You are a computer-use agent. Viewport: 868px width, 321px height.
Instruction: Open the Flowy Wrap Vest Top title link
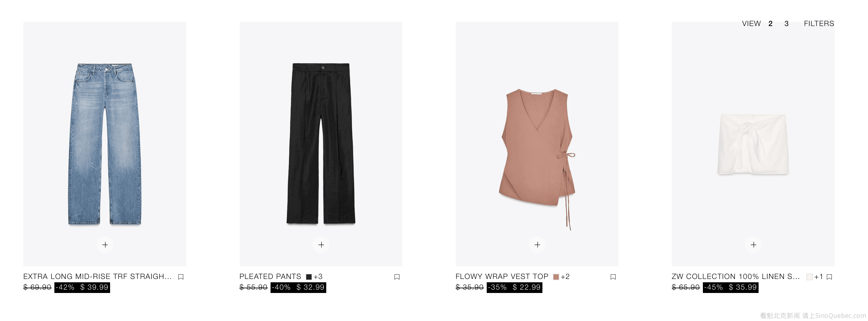click(x=502, y=277)
